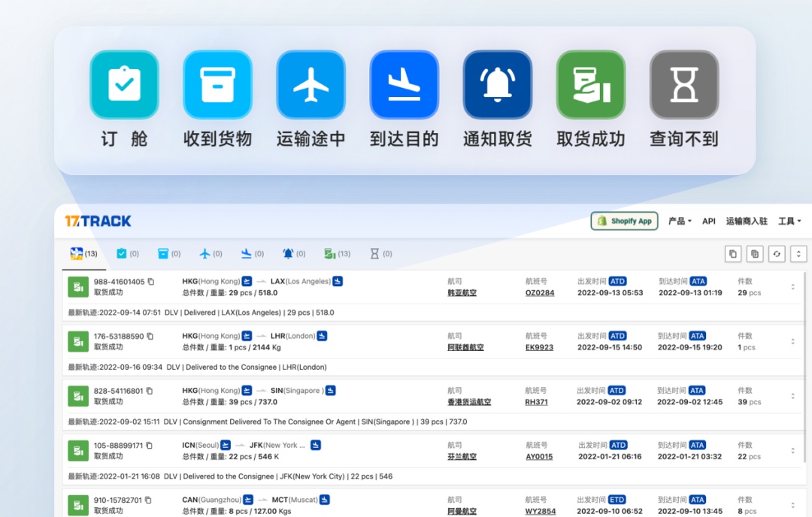Select the booking clipboard (0) filter tab
The width and height of the screenshot is (812, 517).
click(128, 253)
